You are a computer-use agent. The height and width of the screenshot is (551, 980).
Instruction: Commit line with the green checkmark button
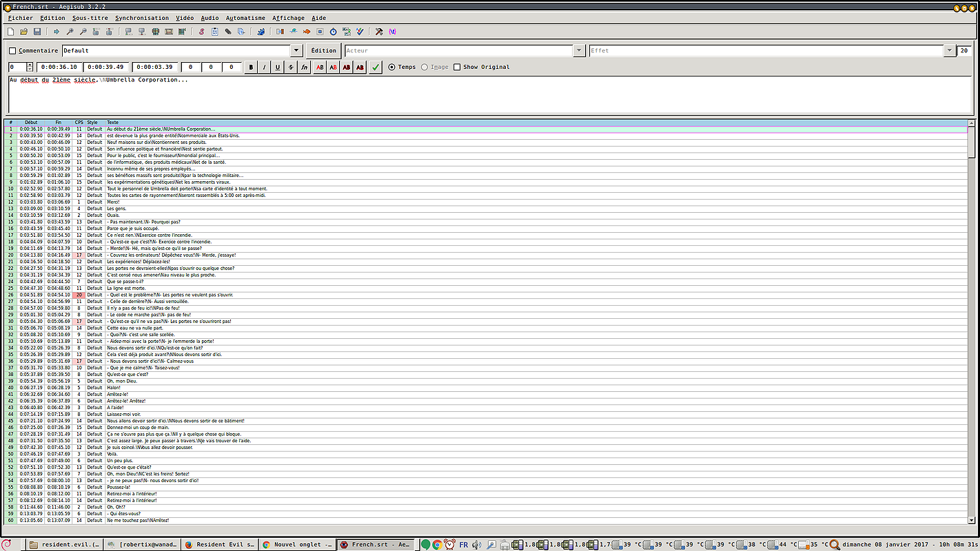375,67
